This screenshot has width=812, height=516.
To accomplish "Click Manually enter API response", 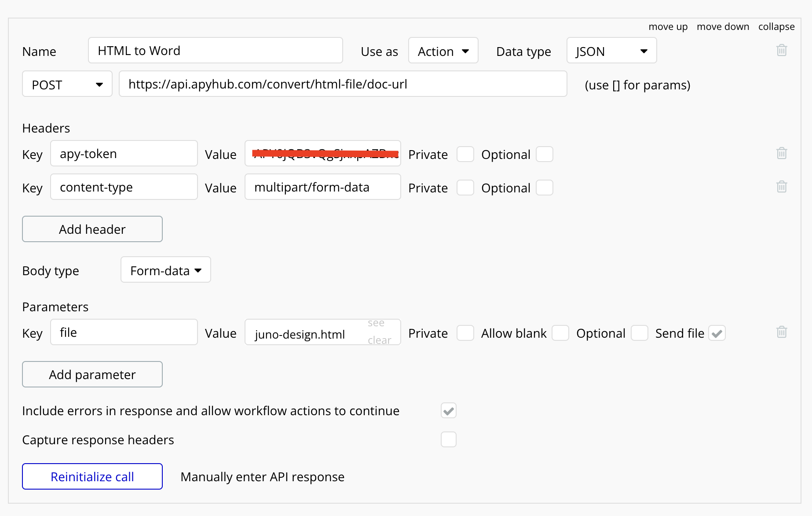I will pyautogui.click(x=262, y=477).
